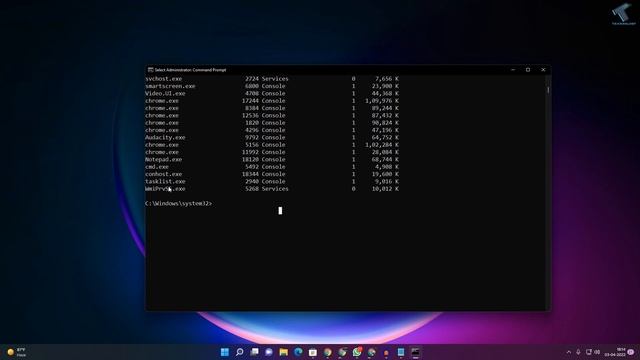
Task: Click the cmd.exe process name
Action: [157, 167]
